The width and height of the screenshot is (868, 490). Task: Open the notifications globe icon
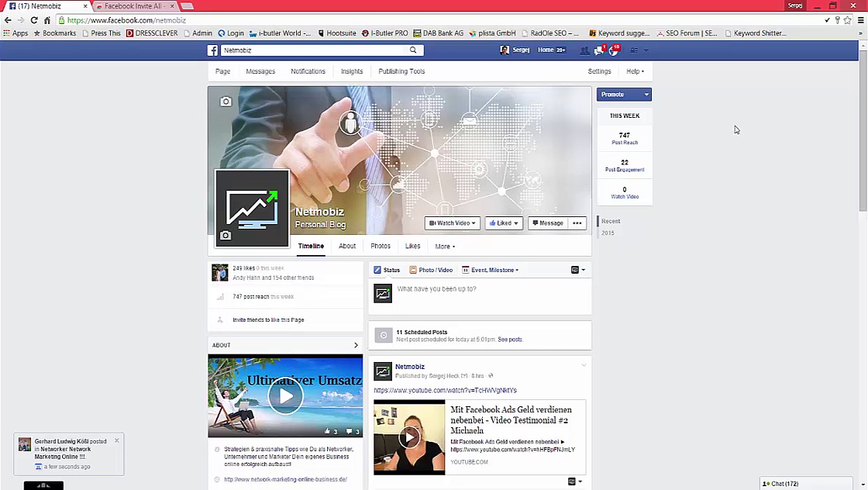(x=613, y=50)
